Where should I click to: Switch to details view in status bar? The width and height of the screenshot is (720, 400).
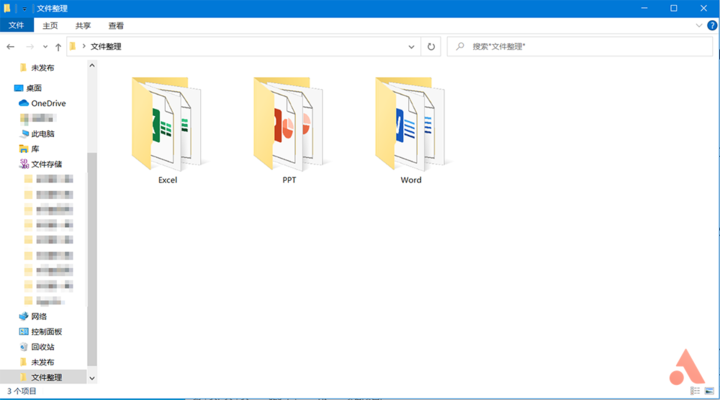695,391
